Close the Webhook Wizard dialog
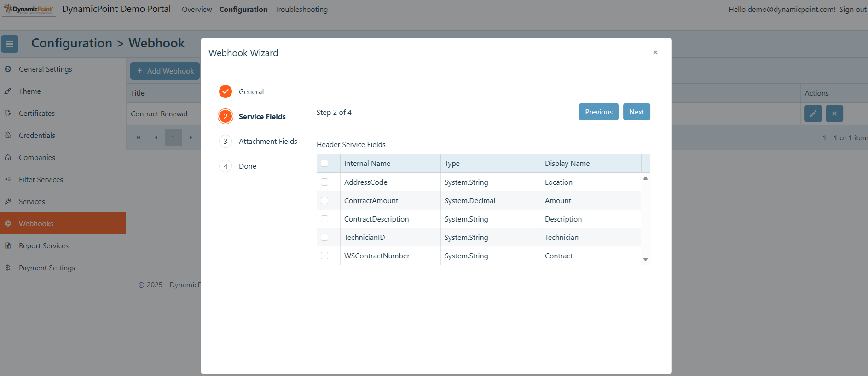868x376 pixels. pyautogui.click(x=655, y=52)
